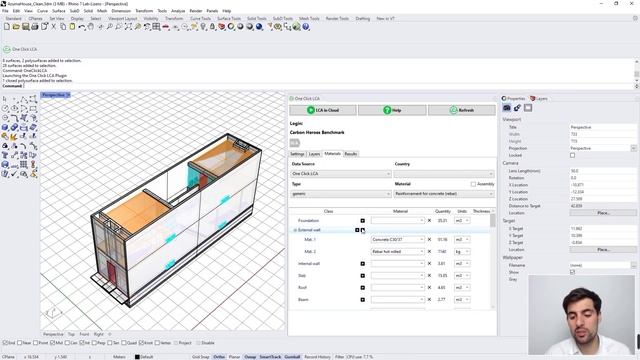
Task: Enable the Near osnap checkbox
Action: point(20,343)
